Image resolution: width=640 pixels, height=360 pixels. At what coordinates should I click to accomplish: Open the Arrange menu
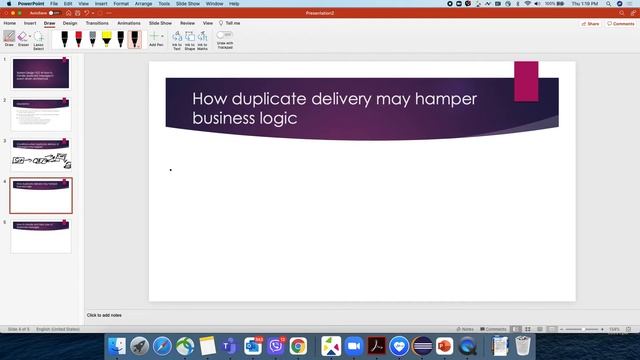(x=143, y=4)
